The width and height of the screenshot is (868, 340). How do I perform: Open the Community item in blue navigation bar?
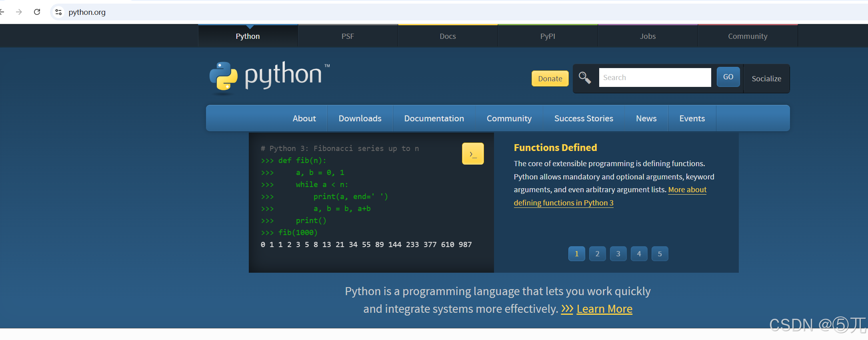coord(509,119)
